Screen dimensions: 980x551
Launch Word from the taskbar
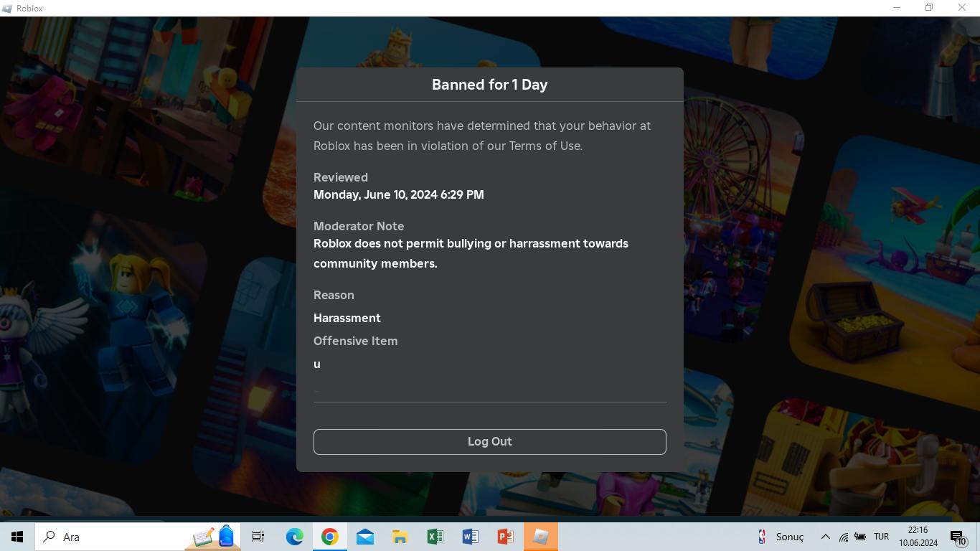470,537
